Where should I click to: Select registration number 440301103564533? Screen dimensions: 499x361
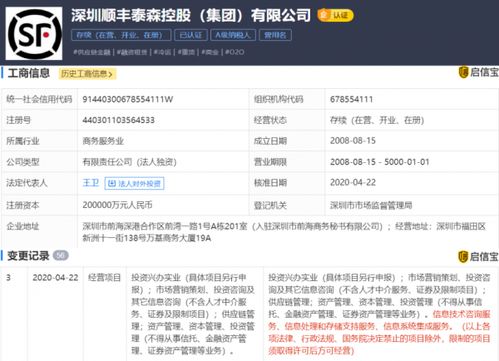(119, 120)
